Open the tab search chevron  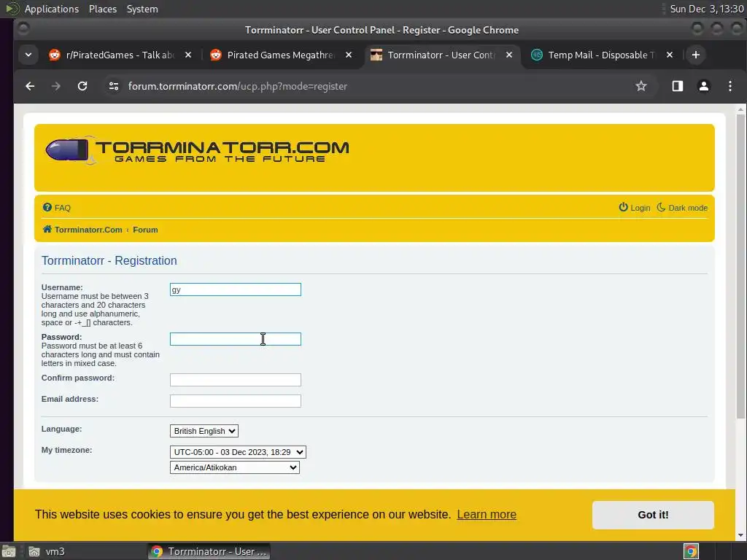tap(28, 55)
